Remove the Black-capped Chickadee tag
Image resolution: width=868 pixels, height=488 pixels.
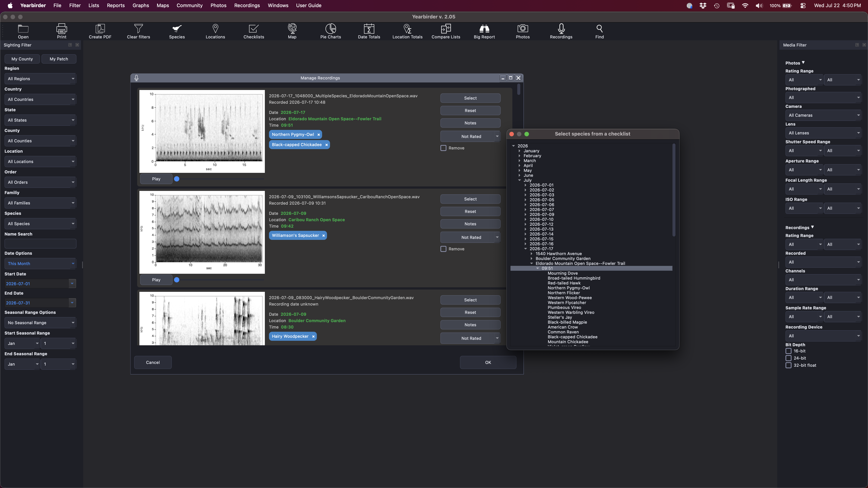click(326, 145)
